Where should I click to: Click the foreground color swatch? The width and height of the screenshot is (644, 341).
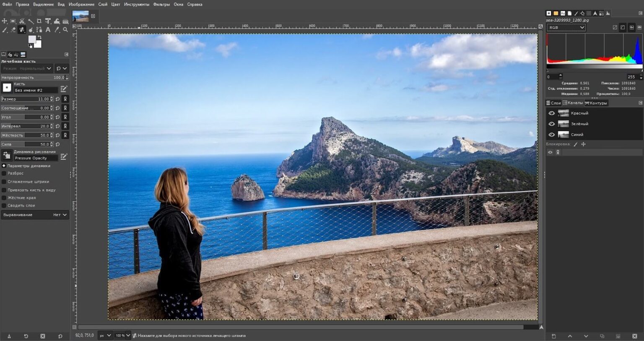[x=32, y=39]
